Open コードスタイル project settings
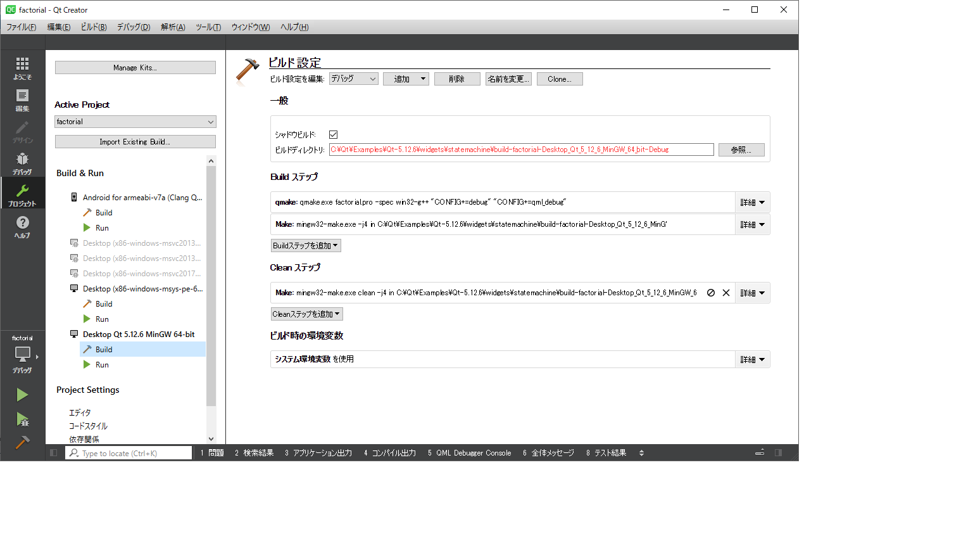Screen dimensions: 980x555 (88, 426)
